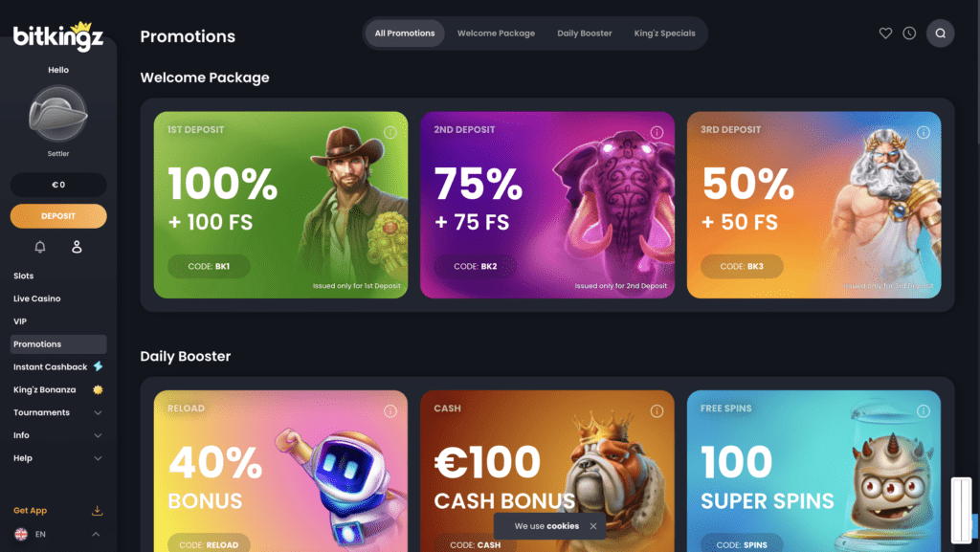Open recently played clock icon
Viewport: 980px width, 552px height.
(909, 33)
